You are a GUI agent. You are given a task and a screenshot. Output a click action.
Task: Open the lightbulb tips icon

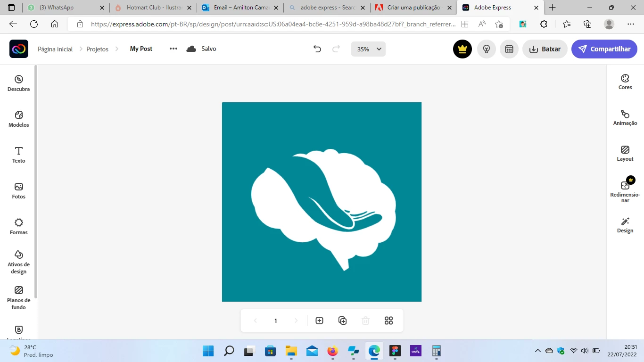pos(487,49)
